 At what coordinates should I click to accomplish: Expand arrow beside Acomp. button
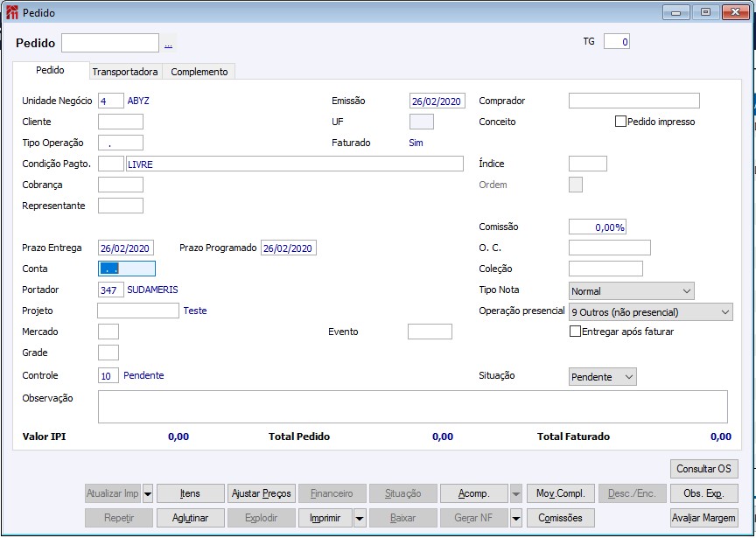(x=516, y=493)
